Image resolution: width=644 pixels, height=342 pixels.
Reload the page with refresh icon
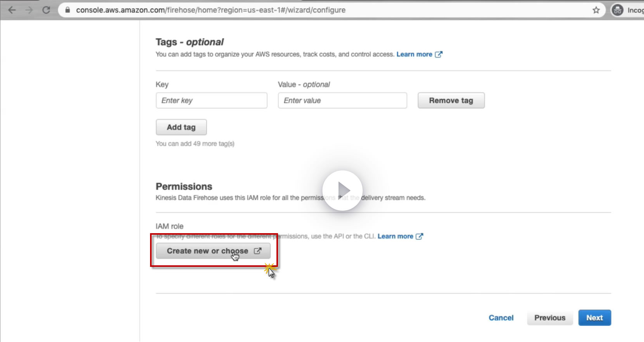[46, 10]
